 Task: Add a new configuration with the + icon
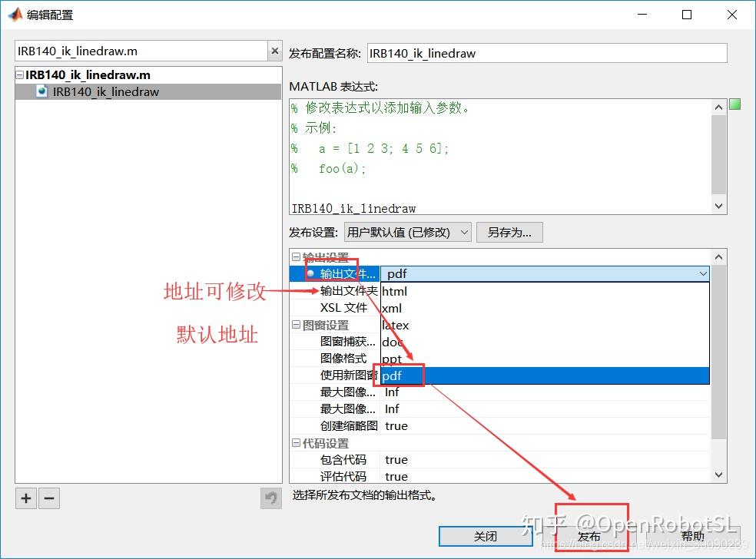click(25, 498)
